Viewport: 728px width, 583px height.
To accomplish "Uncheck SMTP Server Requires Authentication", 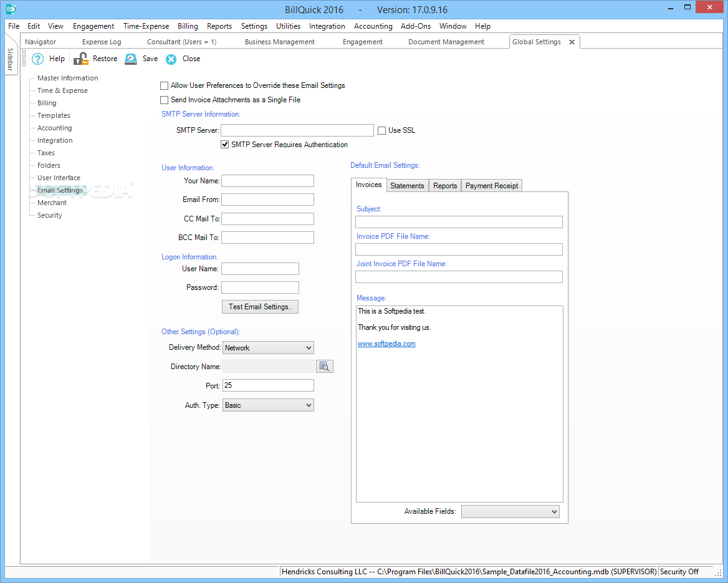I will 225,145.
